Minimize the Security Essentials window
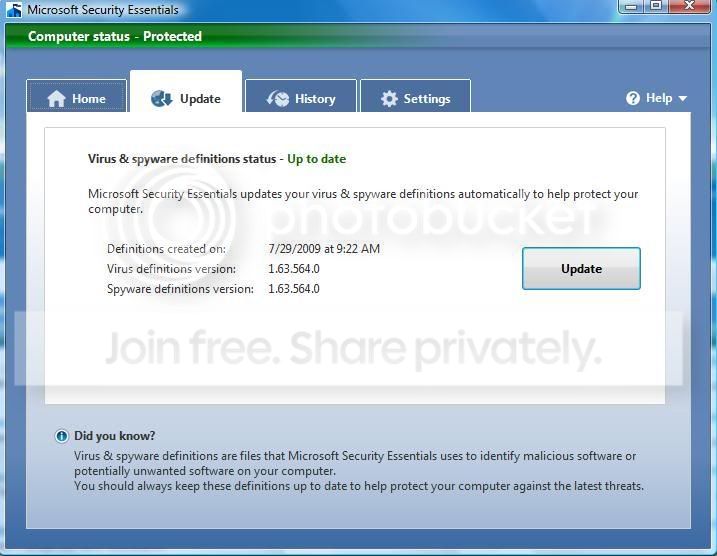This screenshot has width=717, height=556. 631,6
